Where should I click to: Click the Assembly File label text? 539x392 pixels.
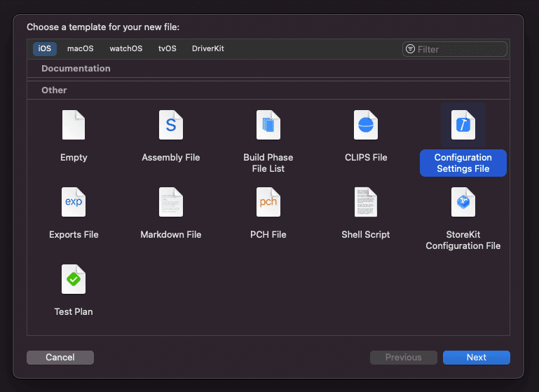[171, 158]
